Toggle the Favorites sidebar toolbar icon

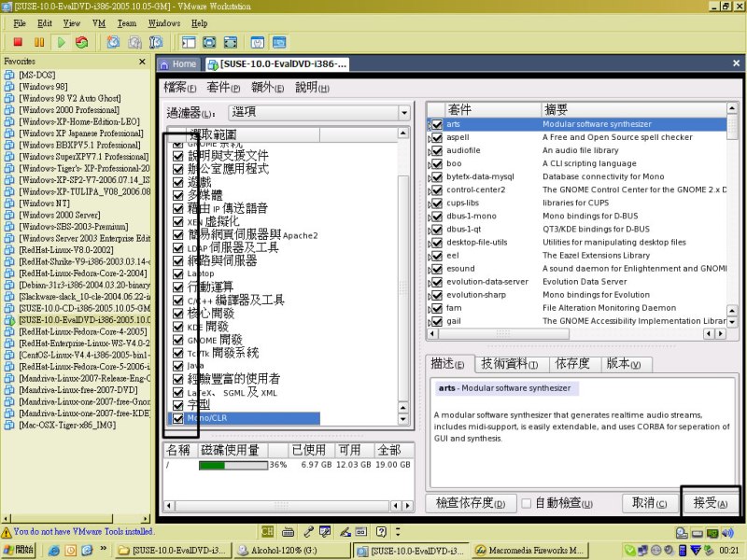[189, 42]
